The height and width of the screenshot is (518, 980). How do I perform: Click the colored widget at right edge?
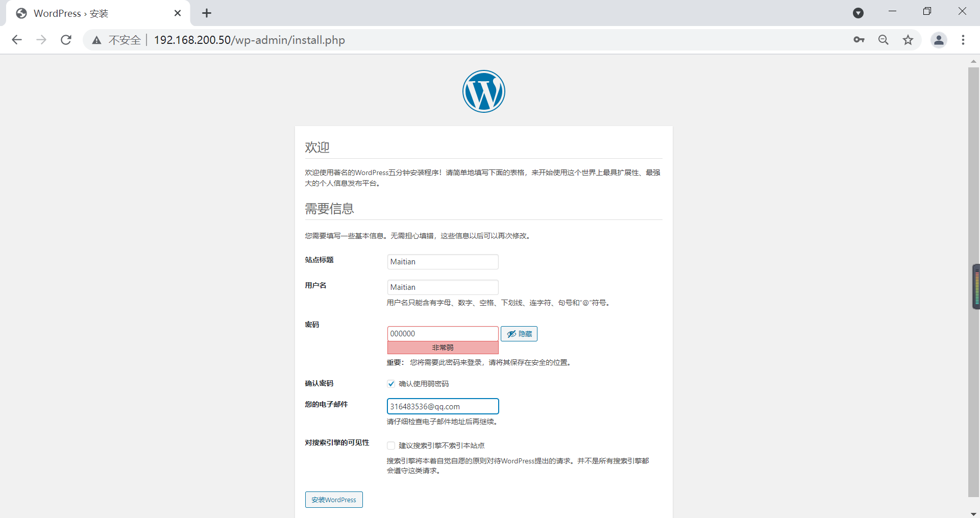[x=976, y=287]
